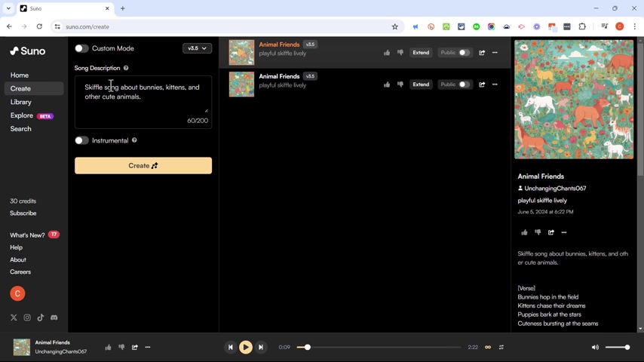
Task: Thumbs up in the song details panel
Action: (525, 232)
